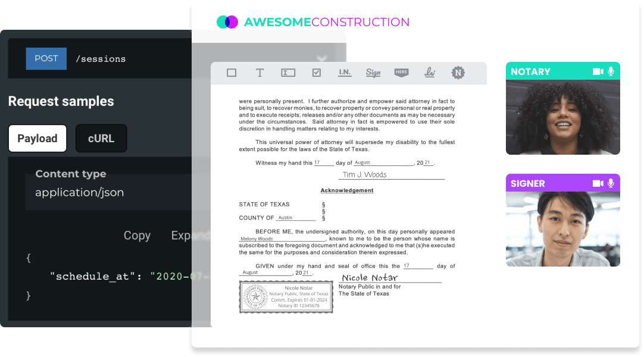Switch to the Payload tab
Image resolution: width=644 pixels, height=357 pixels.
[x=37, y=138]
